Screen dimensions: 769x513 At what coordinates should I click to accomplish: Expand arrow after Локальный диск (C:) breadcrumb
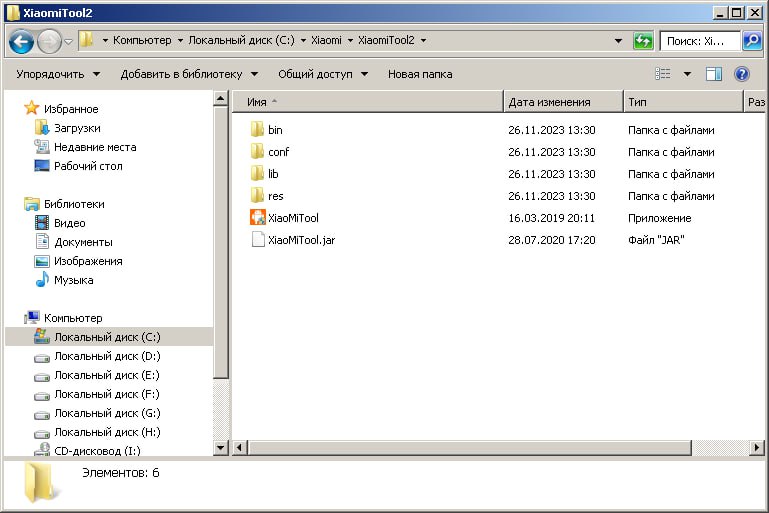tap(303, 41)
